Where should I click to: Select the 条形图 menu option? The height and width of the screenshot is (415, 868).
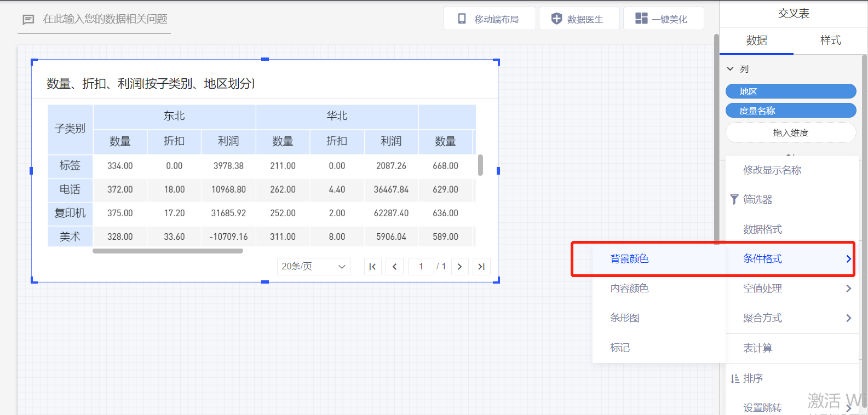[625, 318]
